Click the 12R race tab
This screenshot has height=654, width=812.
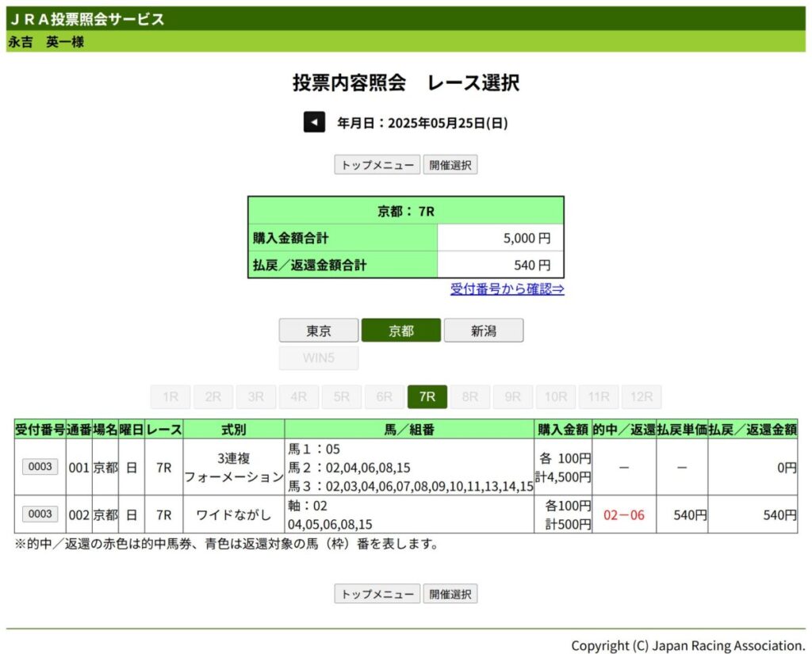641,397
